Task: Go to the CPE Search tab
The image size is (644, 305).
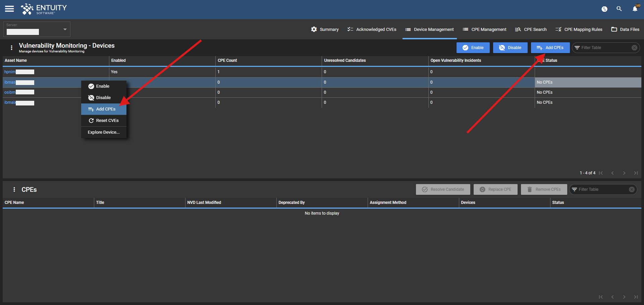Action: pyautogui.click(x=531, y=29)
